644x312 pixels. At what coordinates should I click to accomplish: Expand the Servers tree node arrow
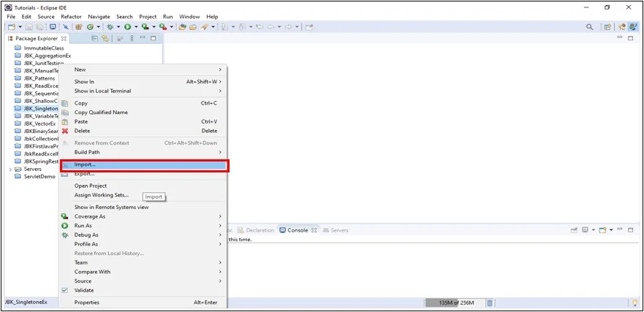click(x=10, y=169)
